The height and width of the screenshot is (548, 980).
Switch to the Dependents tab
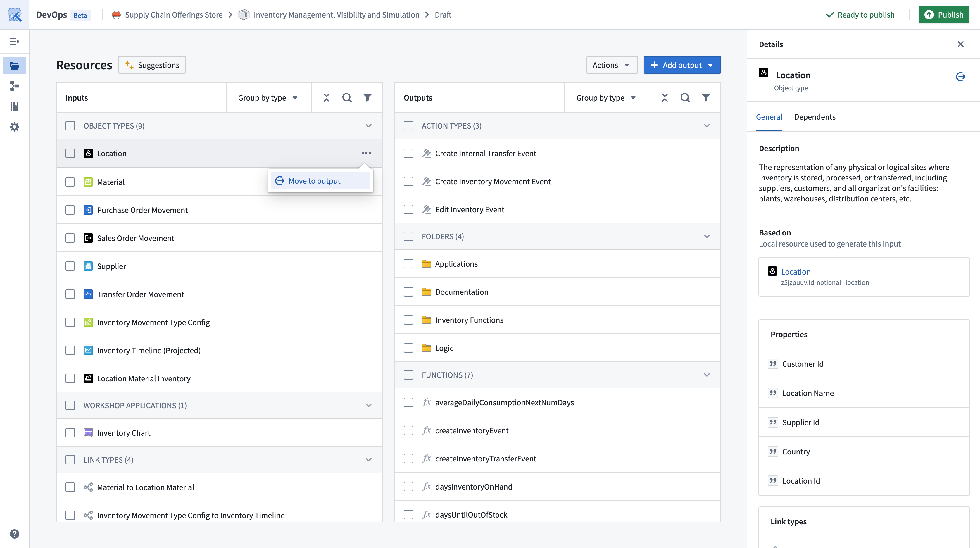tap(815, 117)
